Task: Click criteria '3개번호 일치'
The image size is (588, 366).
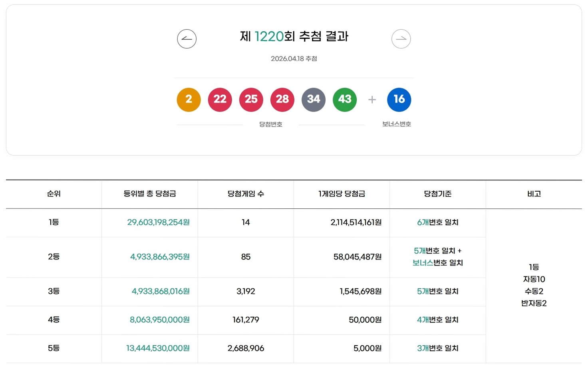Action: [438, 348]
